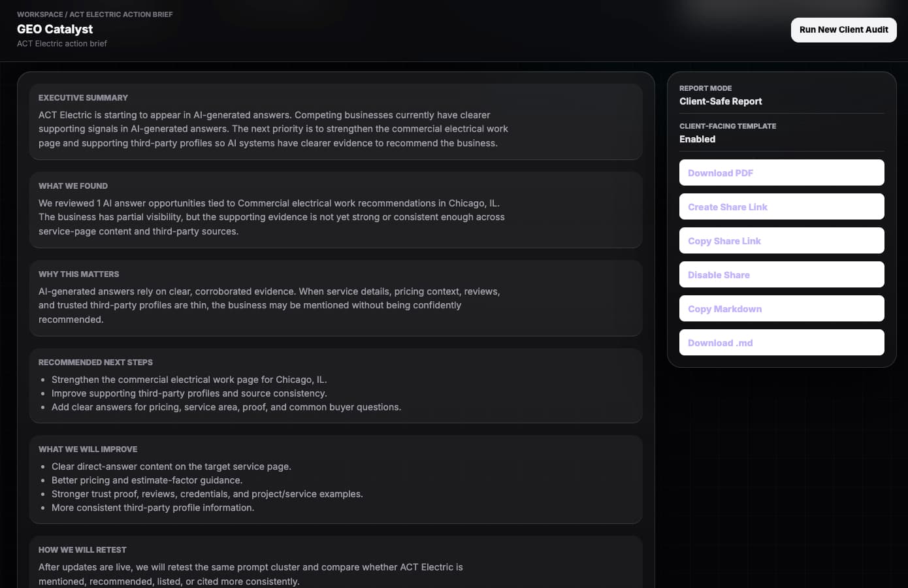The image size is (908, 588).
Task: Click paragraph beginning 'AI-generated answers rely on clear'
Action: click(269, 305)
